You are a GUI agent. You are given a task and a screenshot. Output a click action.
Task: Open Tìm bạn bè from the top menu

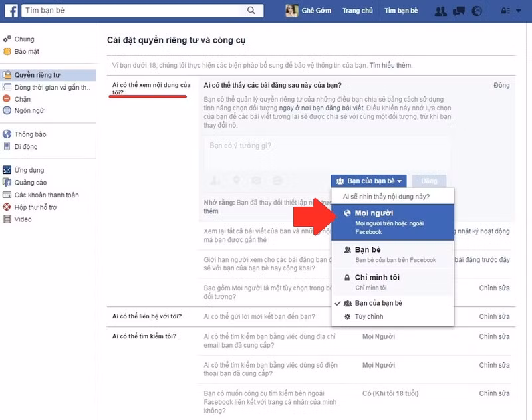pyautogui.click(x=402, y=10)
